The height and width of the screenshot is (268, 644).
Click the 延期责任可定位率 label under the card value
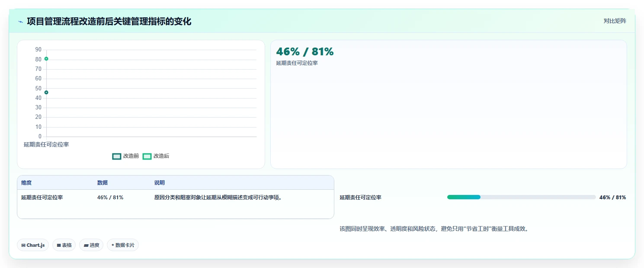pyautogui.click(x=297, y=63)
